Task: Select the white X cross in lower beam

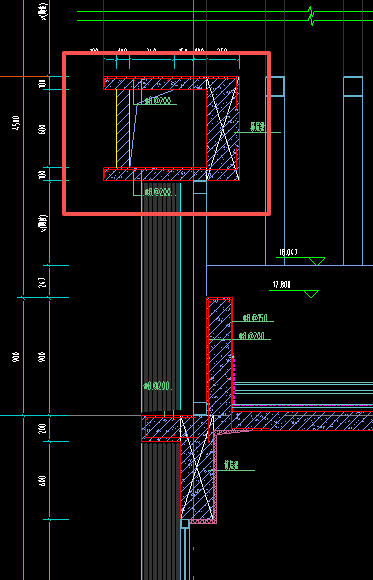Action: (x=196, y=468)
